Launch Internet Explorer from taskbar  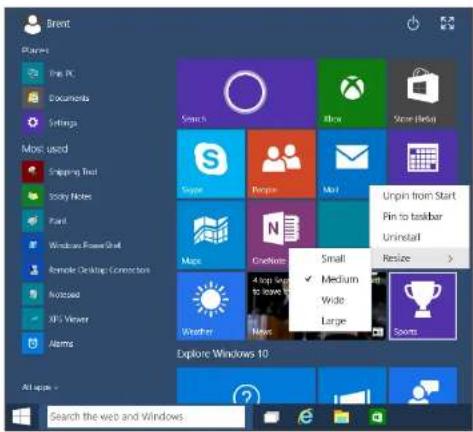coord(305,416)
